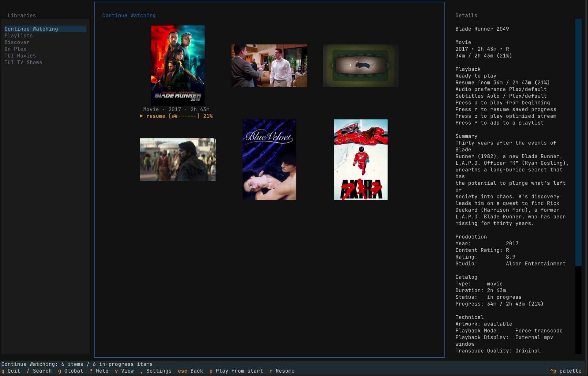
Task: Select the thumbnail of man in pink bow tie
Action: pyautogui.click(x=269, y=66)
